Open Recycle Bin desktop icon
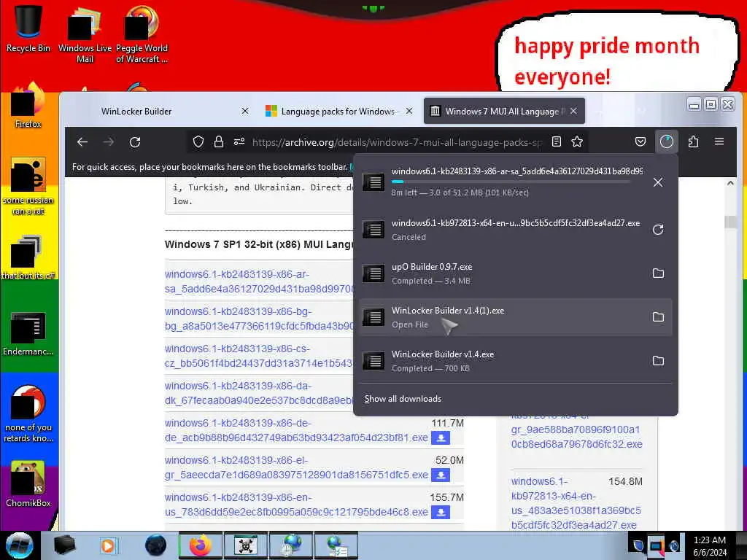 click(28, 28)
